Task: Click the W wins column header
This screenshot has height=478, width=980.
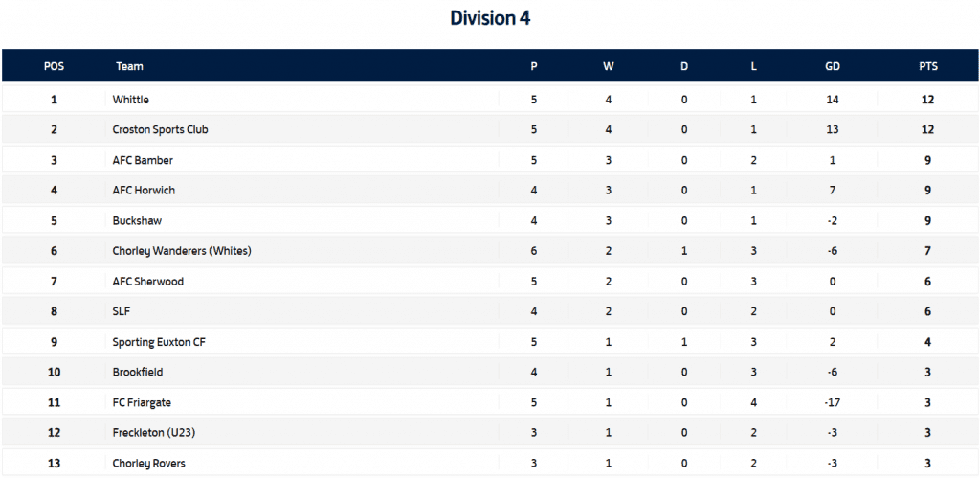Action: click(x=609, y=67)
